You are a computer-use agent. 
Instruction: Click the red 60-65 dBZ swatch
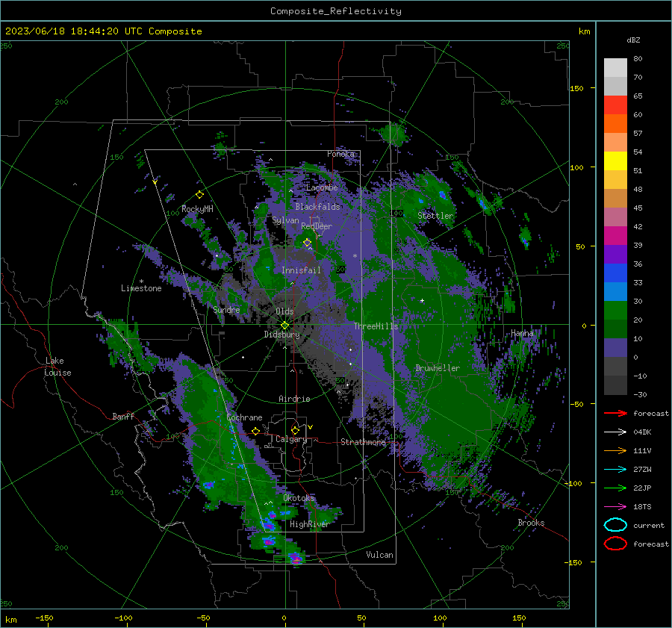click(615, 105)
